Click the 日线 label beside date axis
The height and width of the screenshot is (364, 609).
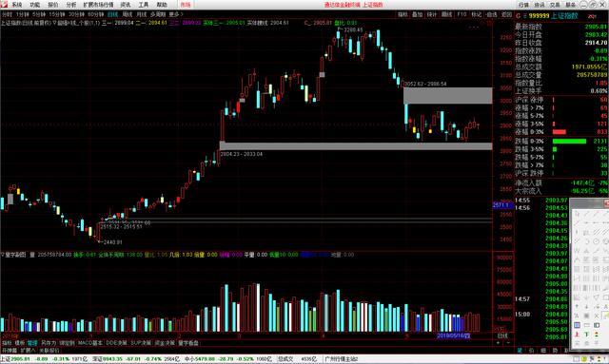(502, 335)
